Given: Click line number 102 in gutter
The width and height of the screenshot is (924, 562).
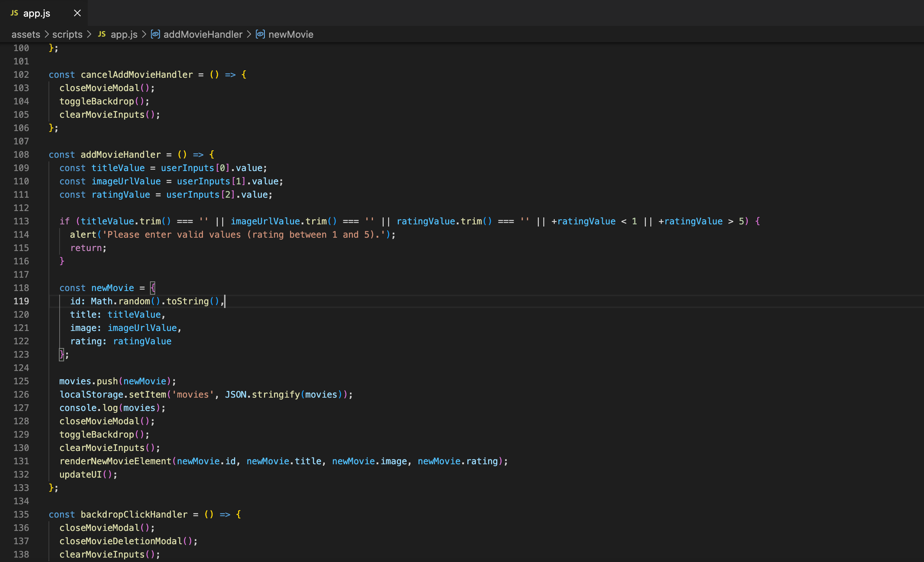Looking at the screenshot, I should coord(21,75).
